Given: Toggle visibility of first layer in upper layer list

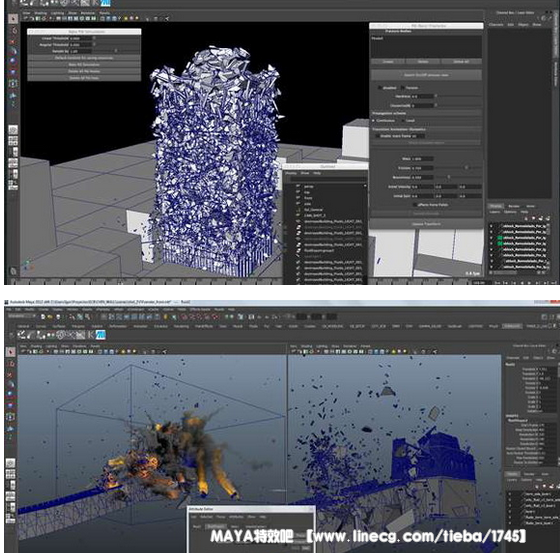Looking at the screenshot, I should [x=491, y=226].
